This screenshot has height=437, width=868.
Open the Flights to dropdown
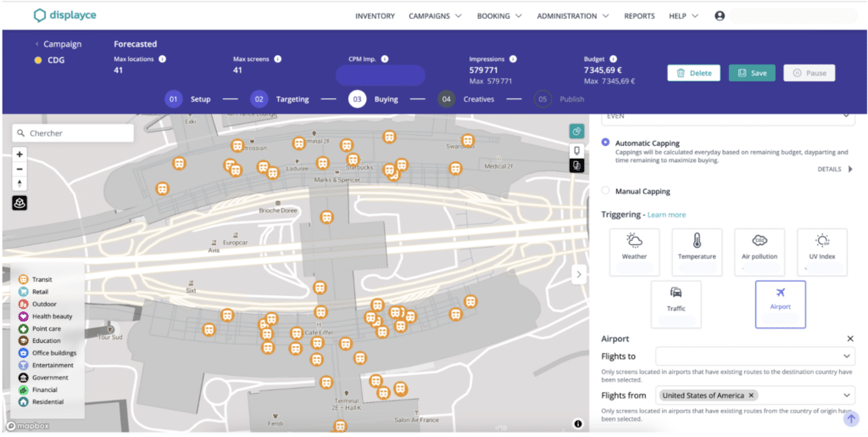coord(755,356)
